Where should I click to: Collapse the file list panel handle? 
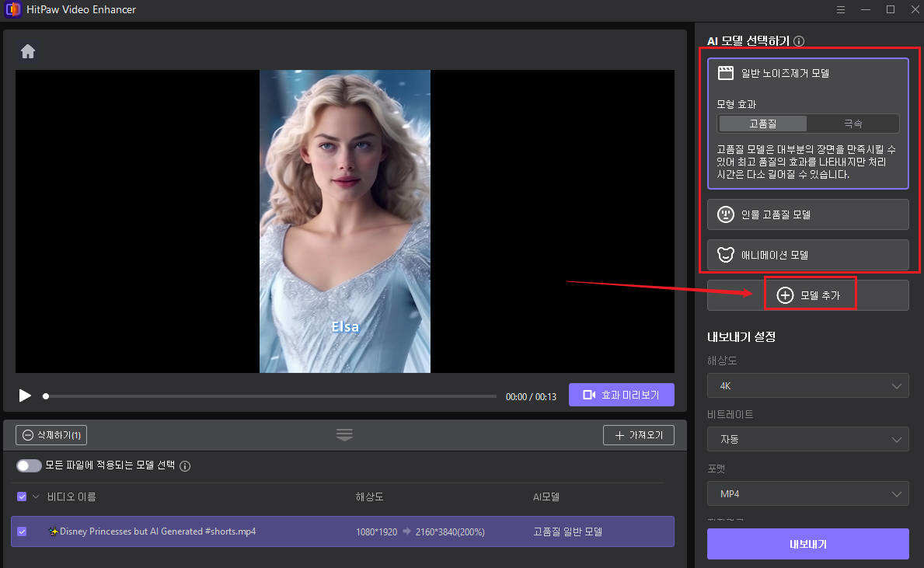click(x=345, y=435)
